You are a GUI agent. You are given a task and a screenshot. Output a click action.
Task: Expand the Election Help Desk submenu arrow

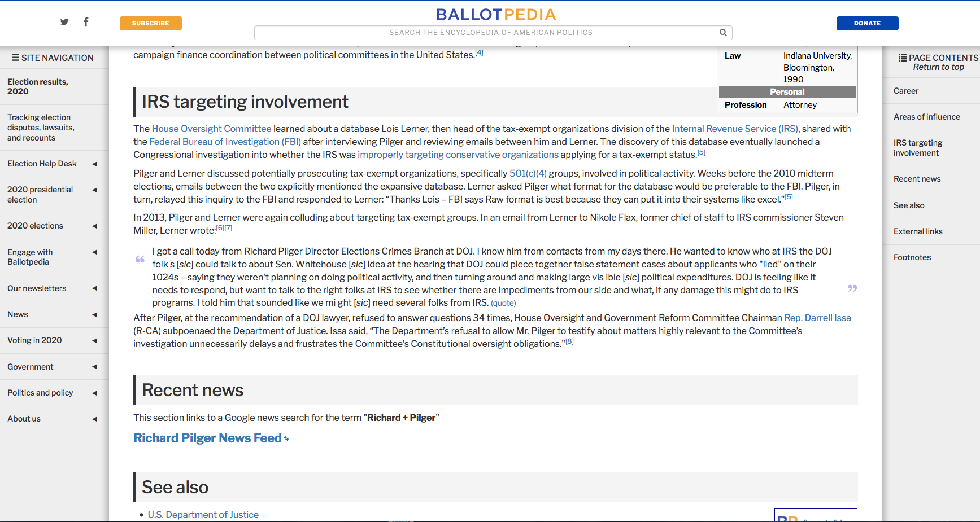[x=94, y=164]
